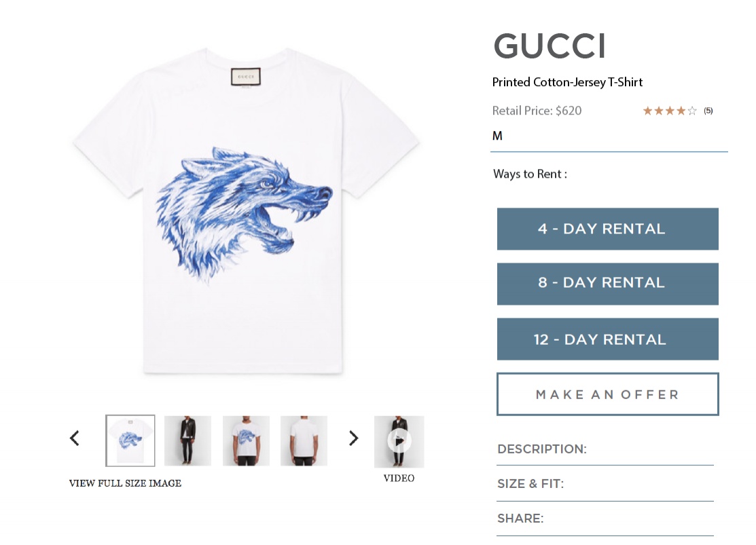
Task: Click the previous thumbnail arrow
Action: click(x=75, y=438)
